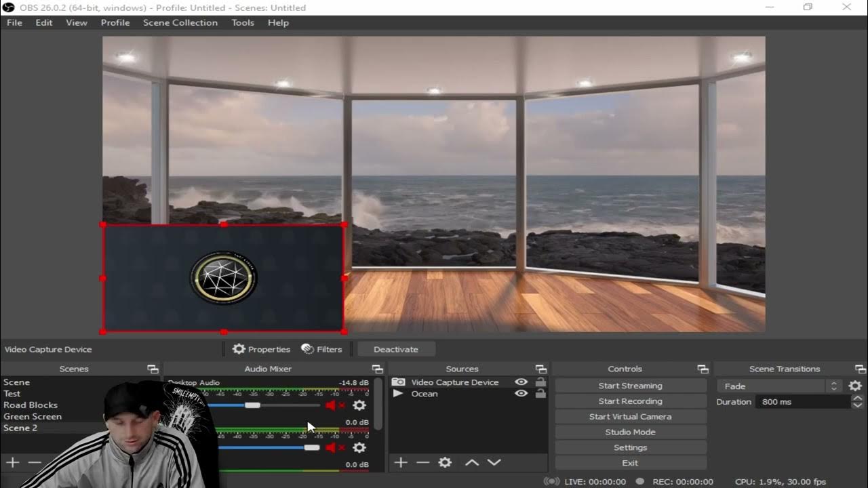Click Start Virtual Camera
This screenshot has width=868, height=488.
(631, 417)
